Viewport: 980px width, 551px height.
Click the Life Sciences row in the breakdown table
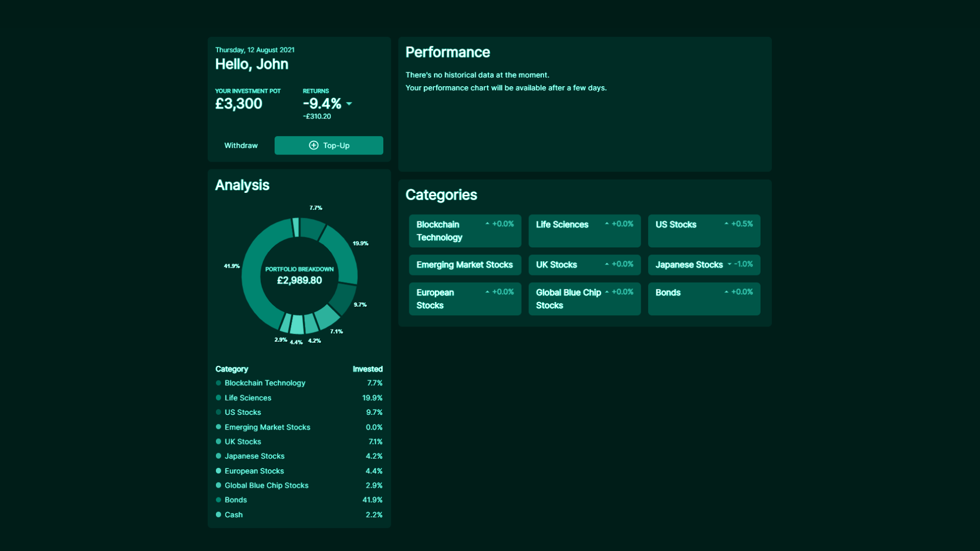coord(299,398)
